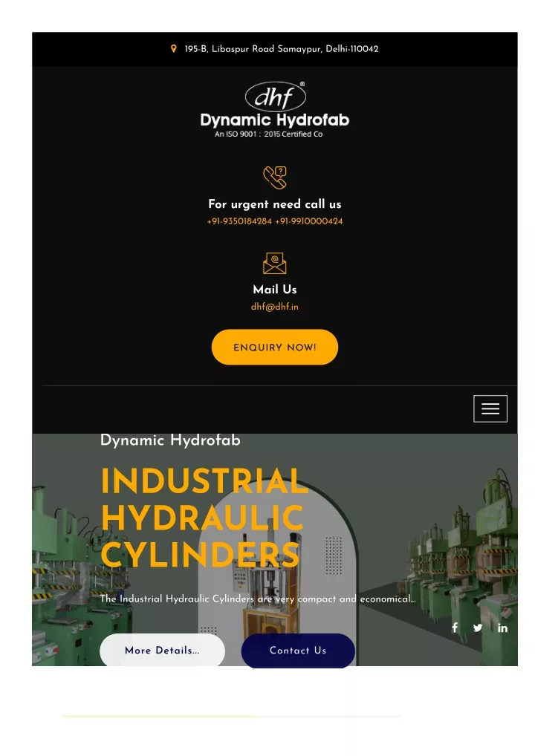Image resolution: width=535 pixels, height=756 pixels.
Task: Click the phone call icon
Action: click(x=275, y=177)
